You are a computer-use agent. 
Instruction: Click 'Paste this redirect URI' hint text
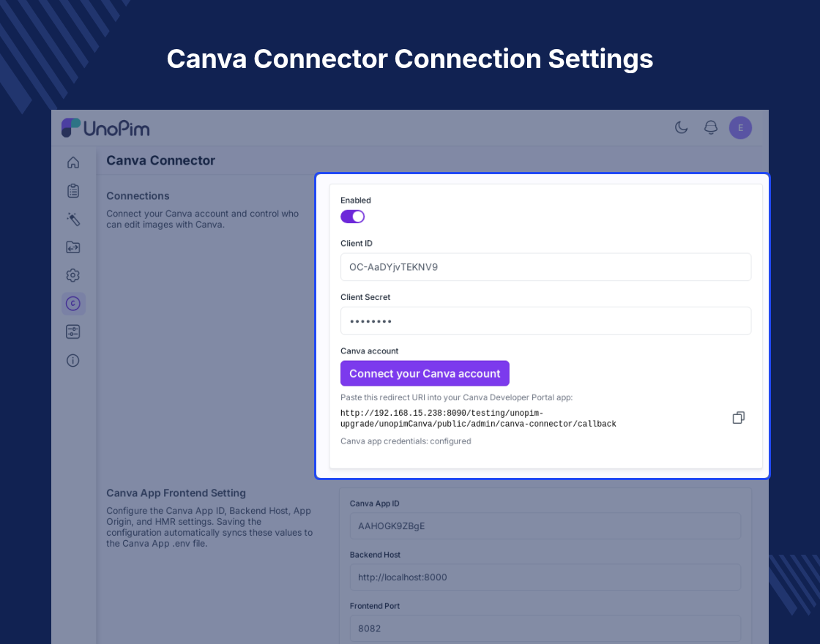coord(457,397)
